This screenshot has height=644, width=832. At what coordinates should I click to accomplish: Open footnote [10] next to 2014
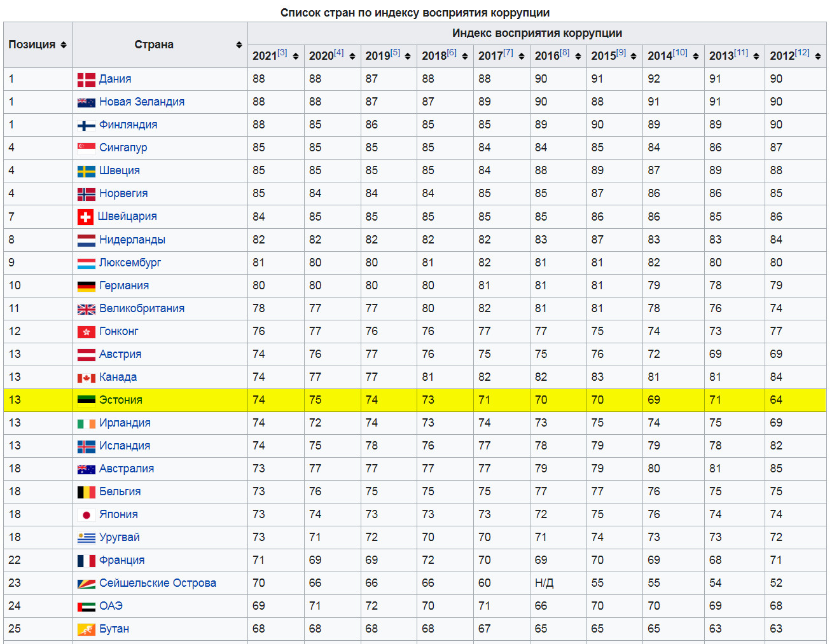click(680, 53)
